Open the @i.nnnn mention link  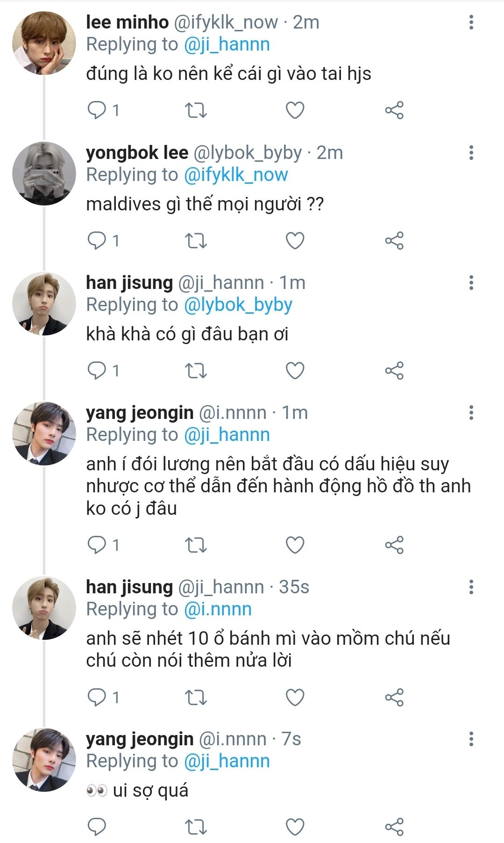(218, 609)
